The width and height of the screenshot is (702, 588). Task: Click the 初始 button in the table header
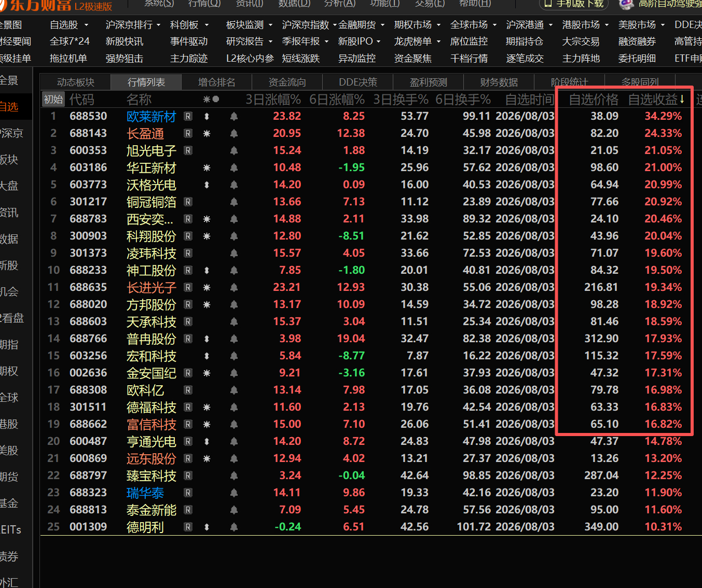pyautogui.click(x=53, y=99)
